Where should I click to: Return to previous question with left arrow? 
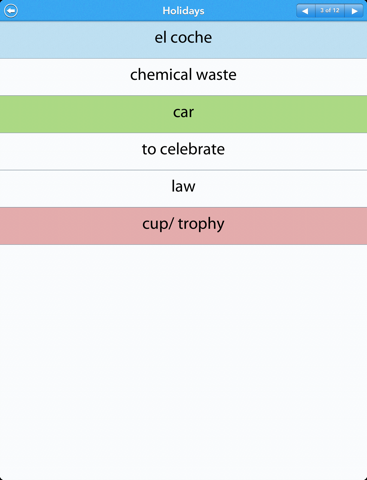(305, 11)
